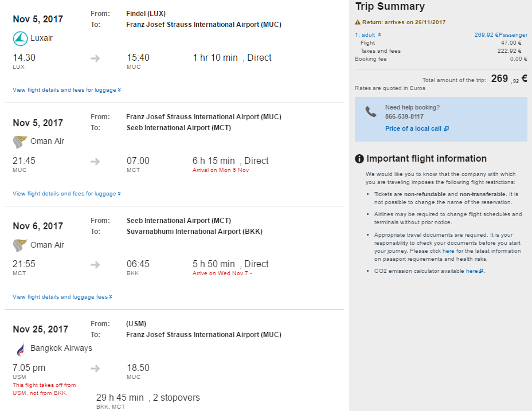Image resolution: width=532 pixels, height=411 pixels.
Task: Click Nov 6, 2017 date heading
Action: coord(38,226)
